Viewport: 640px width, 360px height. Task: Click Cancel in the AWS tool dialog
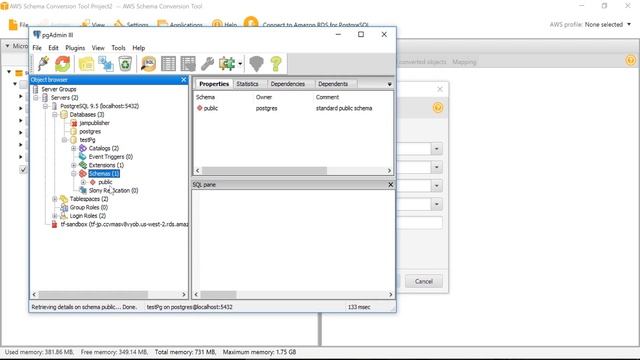[424, 281]
